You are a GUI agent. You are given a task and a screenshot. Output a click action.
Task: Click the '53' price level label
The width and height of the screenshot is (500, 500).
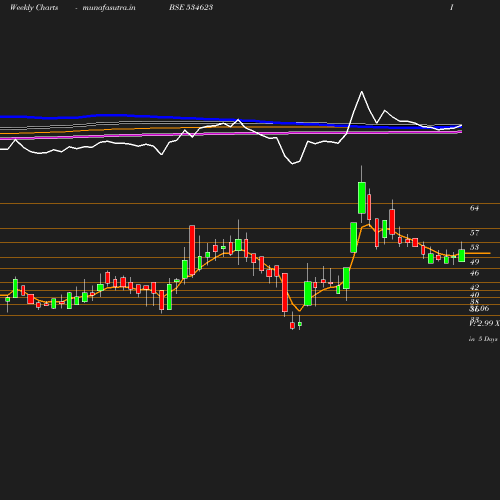point(474,247)
